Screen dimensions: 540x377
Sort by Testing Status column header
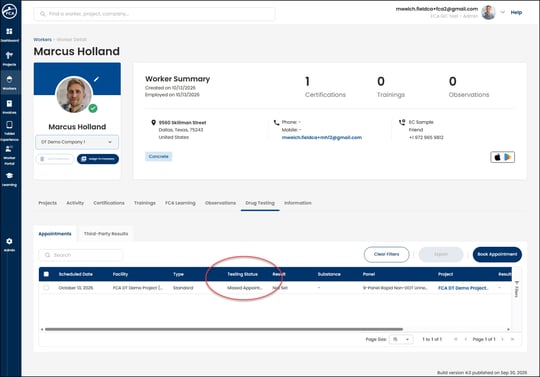242,274
